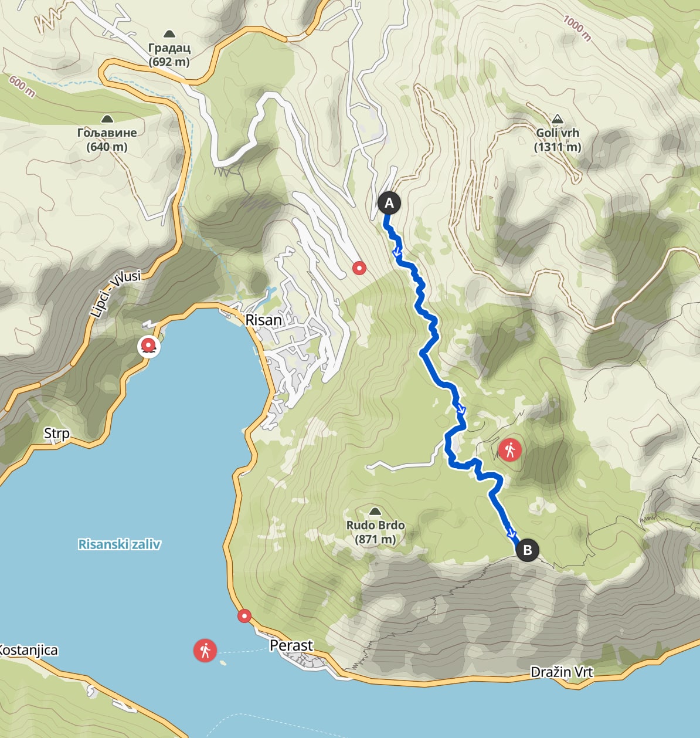Image resolution: width=700 pixels, height=738 pixels.
Task: Click the white-ringed red marker near Lipci
Action: pyautogui.click(x=148, y=346)
